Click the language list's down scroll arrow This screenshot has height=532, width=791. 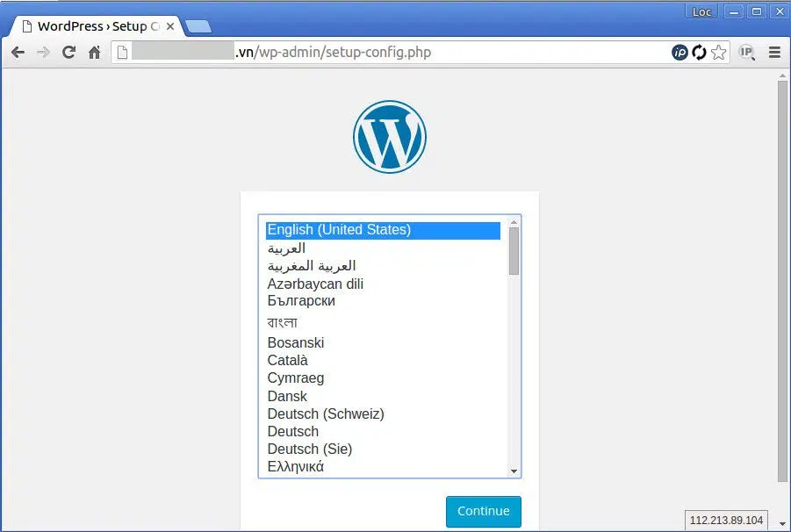[514, 471]
